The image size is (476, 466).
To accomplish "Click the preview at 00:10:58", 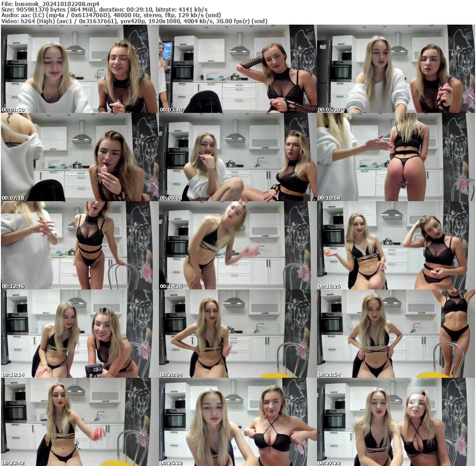I will coord(396,157).
